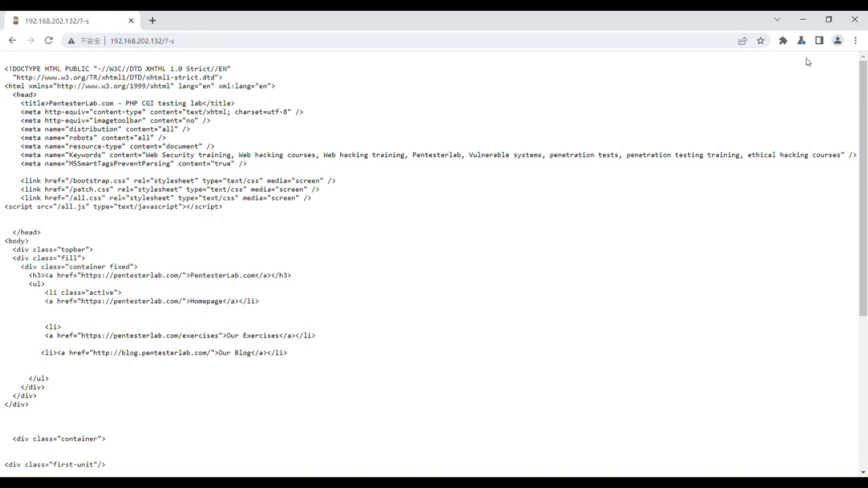This screenshot has width=868, height=488.
Task: Click the Chrome Labs flask icon
Action: coord(802,41)
